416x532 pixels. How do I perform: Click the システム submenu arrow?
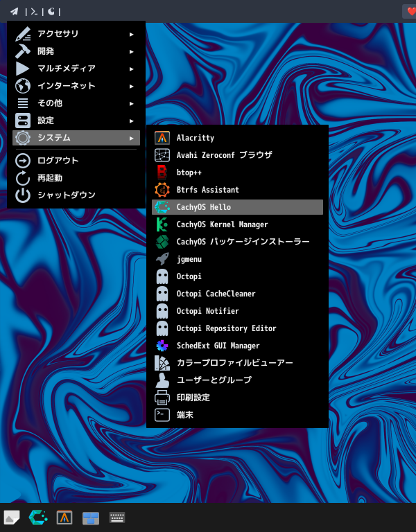click(x=132, y=138)
